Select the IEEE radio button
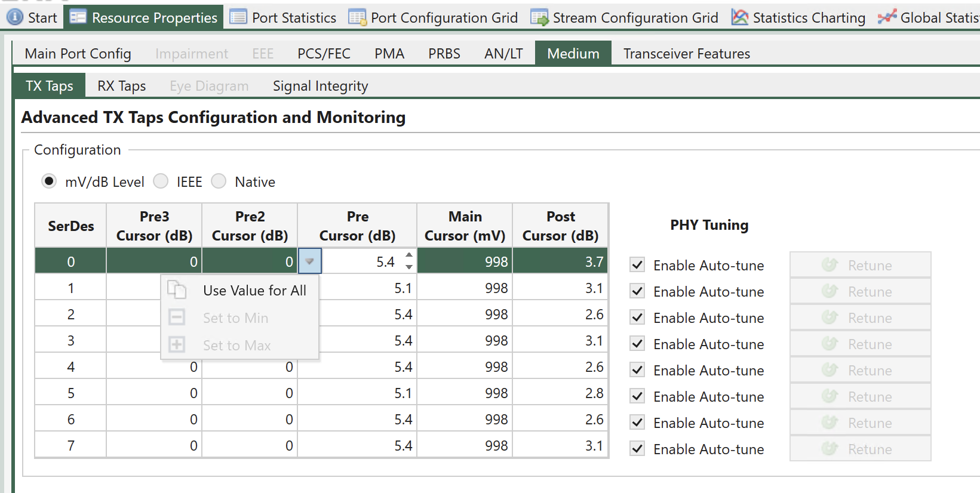 point(161,181)
